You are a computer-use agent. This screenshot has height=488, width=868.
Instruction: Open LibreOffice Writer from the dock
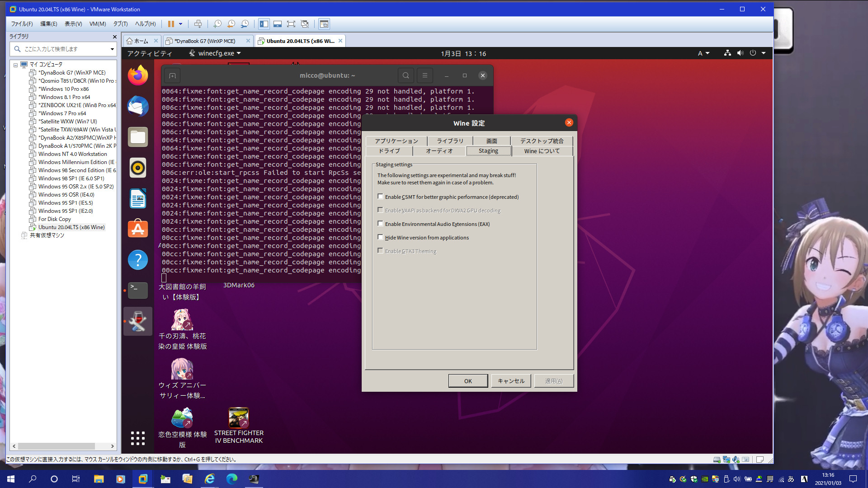click(x=138, y=198)
